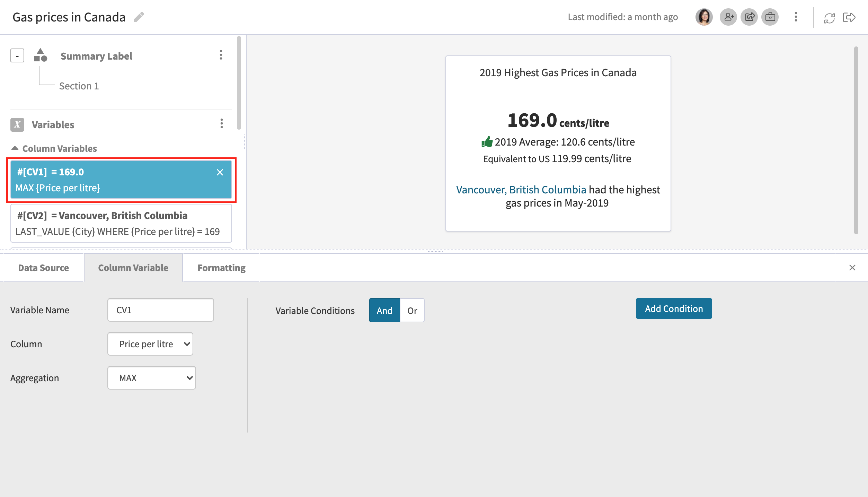Click the preview area scrollbar
The width and height of the screenshot is (868, 497).
[x=856, y=140]
